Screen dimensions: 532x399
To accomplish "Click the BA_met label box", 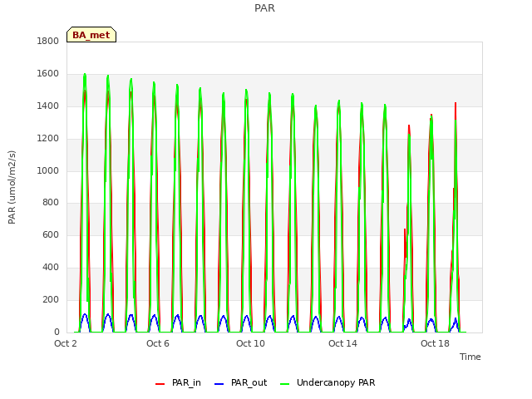I will pyautogui.click(x=91, y=35).
